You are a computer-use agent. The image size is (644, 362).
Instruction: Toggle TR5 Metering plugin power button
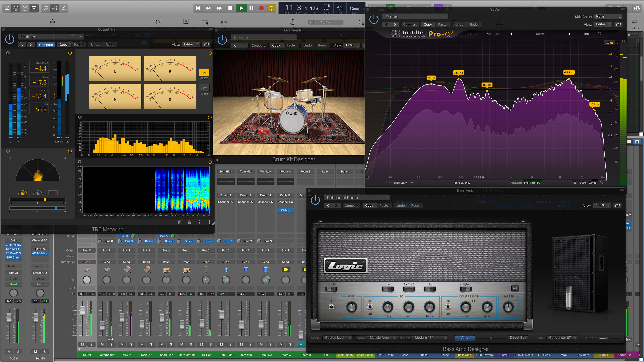[x=10, y=39]
